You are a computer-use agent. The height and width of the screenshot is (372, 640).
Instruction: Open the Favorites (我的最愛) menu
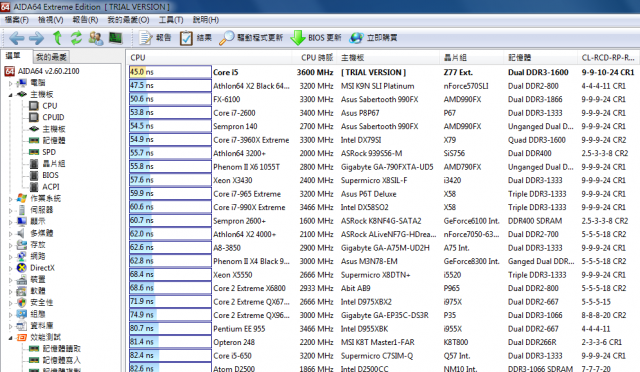(128, 20)
